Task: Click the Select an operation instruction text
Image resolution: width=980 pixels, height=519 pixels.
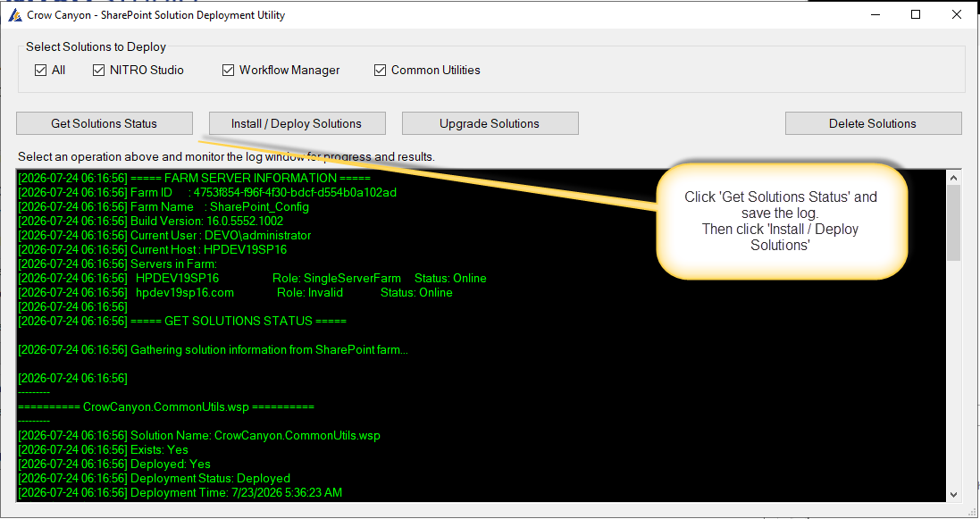Action: click(x=226, y=157)
